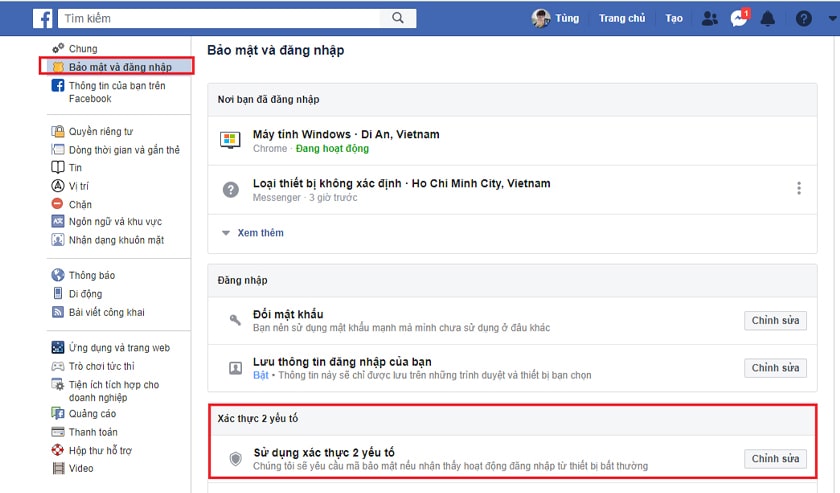Open the friend requests icon
This screenshot has width=840, height=493.
[x=709, y=19]
